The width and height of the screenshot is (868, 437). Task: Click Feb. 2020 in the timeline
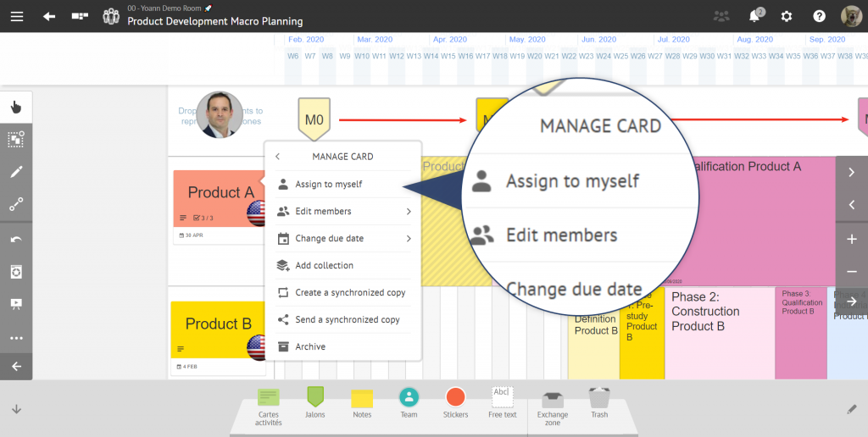click(x=306, y=39)
